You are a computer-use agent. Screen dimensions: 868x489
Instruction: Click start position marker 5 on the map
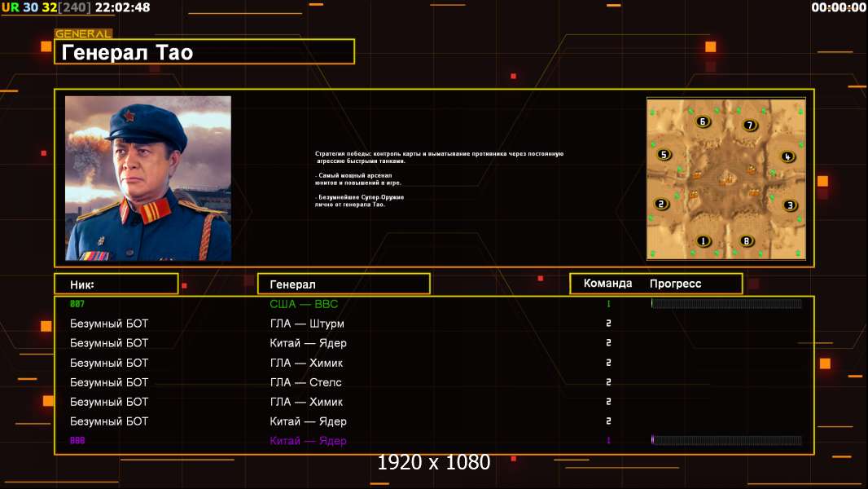click(x=664, y=155)
